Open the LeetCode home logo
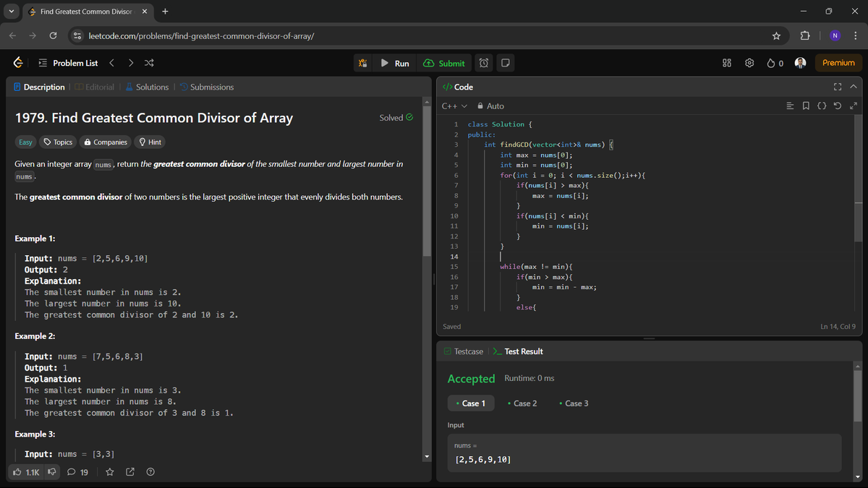 [x=18, y=63]
